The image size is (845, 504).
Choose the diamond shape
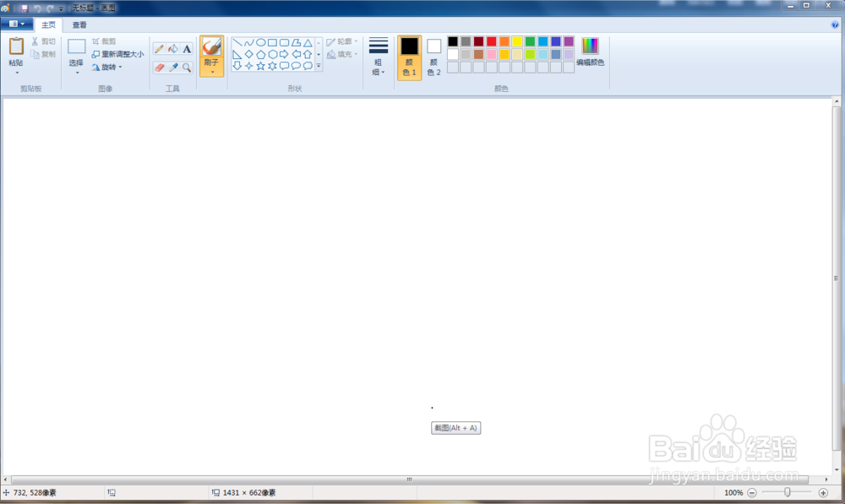point(249,54)
